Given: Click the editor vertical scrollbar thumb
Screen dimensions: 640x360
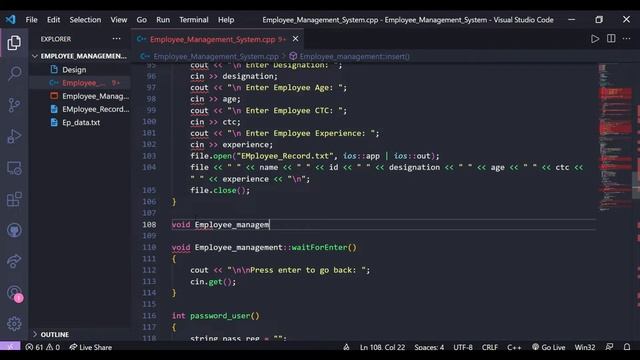Looking at the screenshot, I should click(636, 185).
